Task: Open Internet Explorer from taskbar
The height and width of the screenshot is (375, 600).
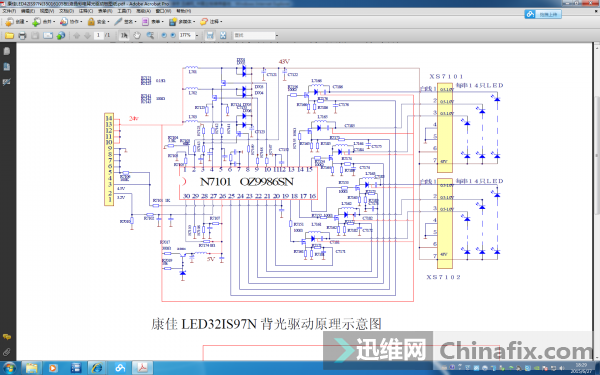Action: pos(97,368)
